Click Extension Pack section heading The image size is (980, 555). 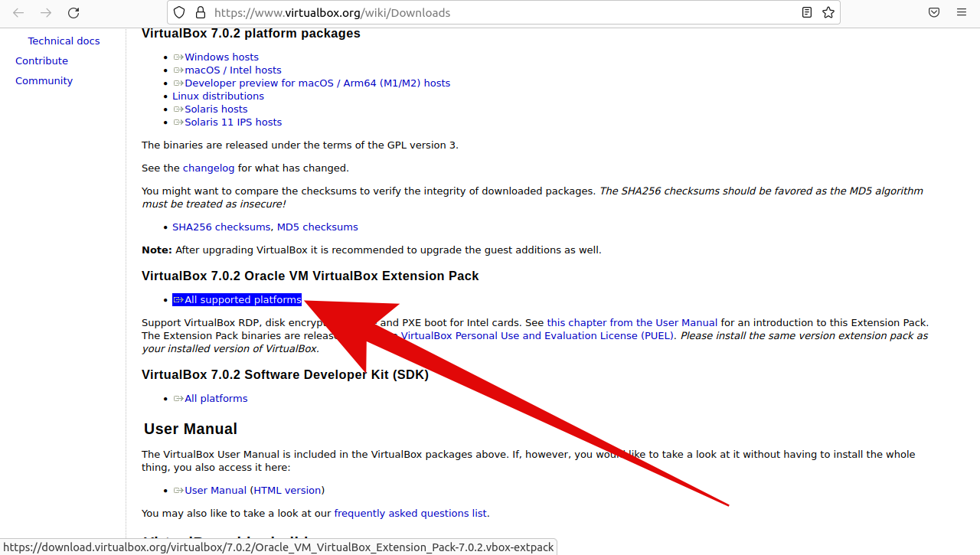pos(310,276)
